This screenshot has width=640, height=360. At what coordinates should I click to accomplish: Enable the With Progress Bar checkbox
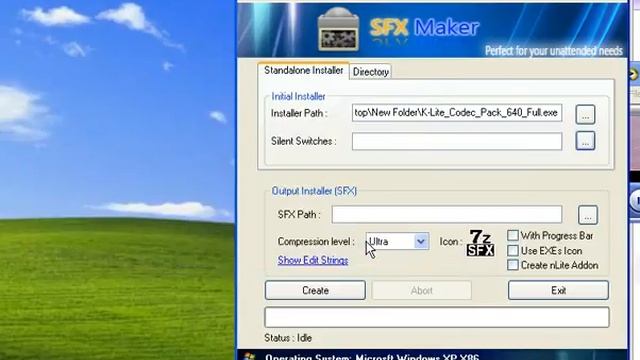pyautogui.click(x=513, y=236)
